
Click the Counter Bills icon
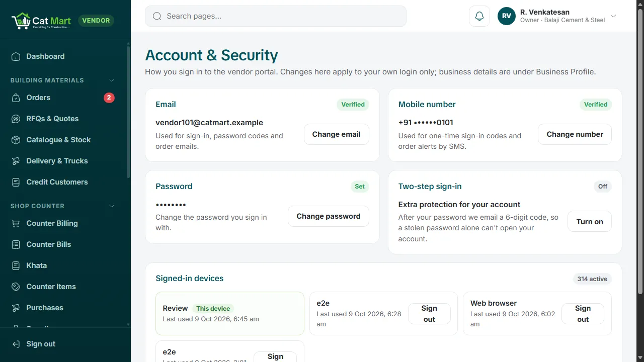pyautogui.click(x=16, y=244)
